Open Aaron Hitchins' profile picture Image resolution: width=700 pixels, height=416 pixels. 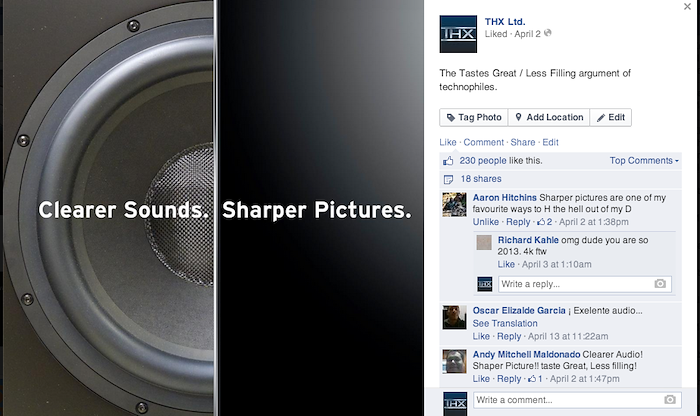[x=454, y=204]
